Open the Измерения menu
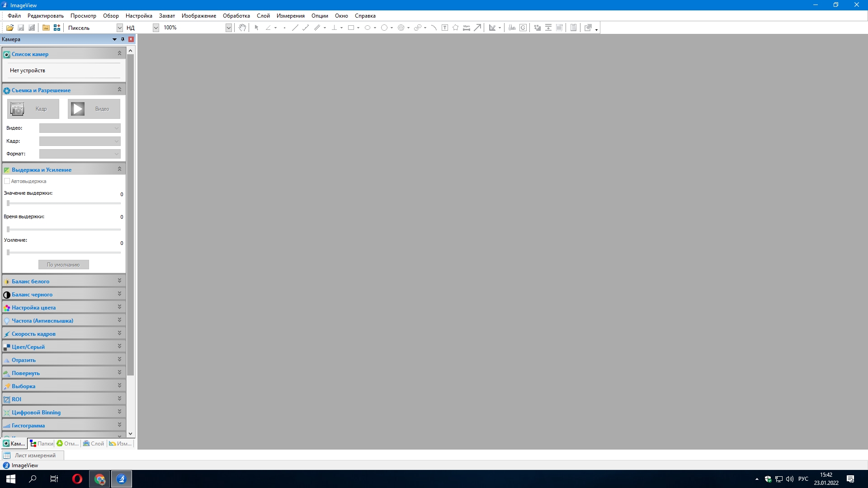This screenshot has height=488, width=868. click(x=290, y=16)
